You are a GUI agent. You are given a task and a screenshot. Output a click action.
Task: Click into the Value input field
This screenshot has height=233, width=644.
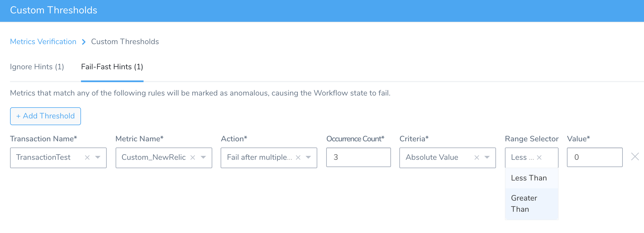pos(595,157)
